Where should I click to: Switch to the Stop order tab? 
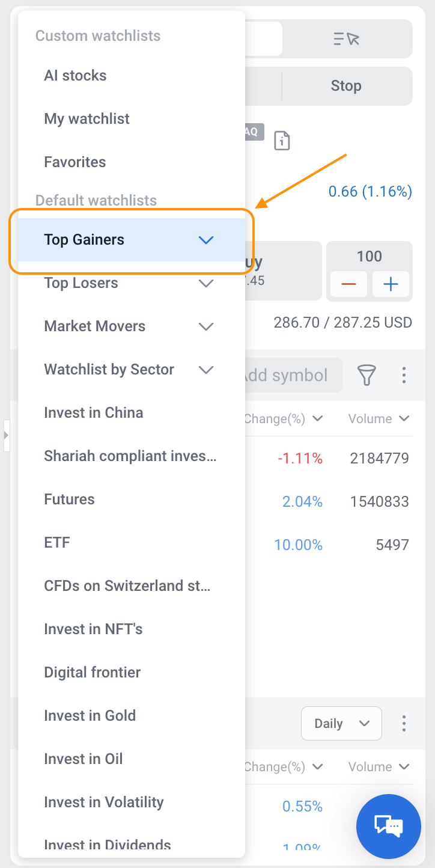(x=346, y=86)
